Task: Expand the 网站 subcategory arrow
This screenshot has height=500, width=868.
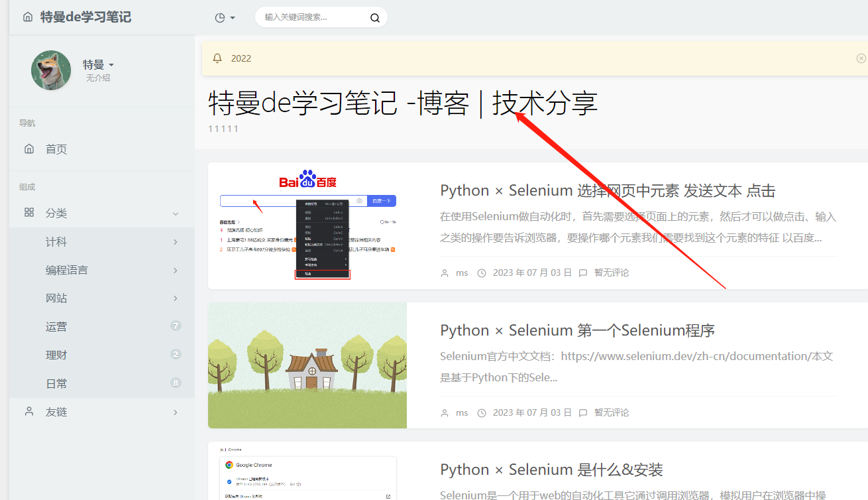Action: 176,298
